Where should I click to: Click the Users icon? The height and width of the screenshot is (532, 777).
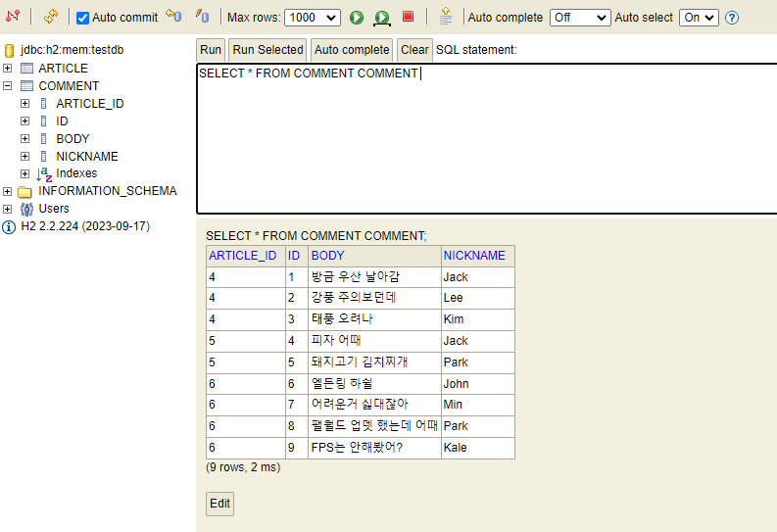click(x=26, y=209)
